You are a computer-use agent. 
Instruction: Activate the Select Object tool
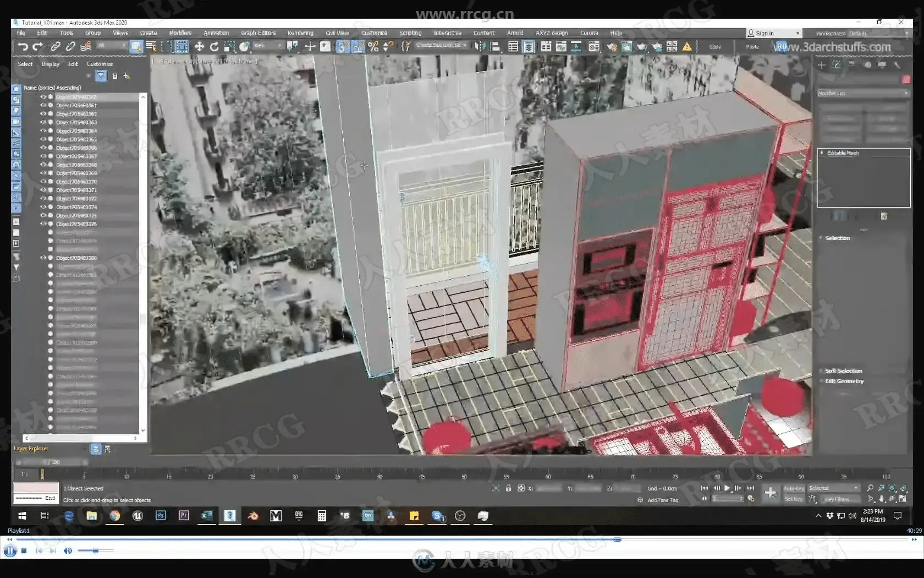click(x=135, y=47)
